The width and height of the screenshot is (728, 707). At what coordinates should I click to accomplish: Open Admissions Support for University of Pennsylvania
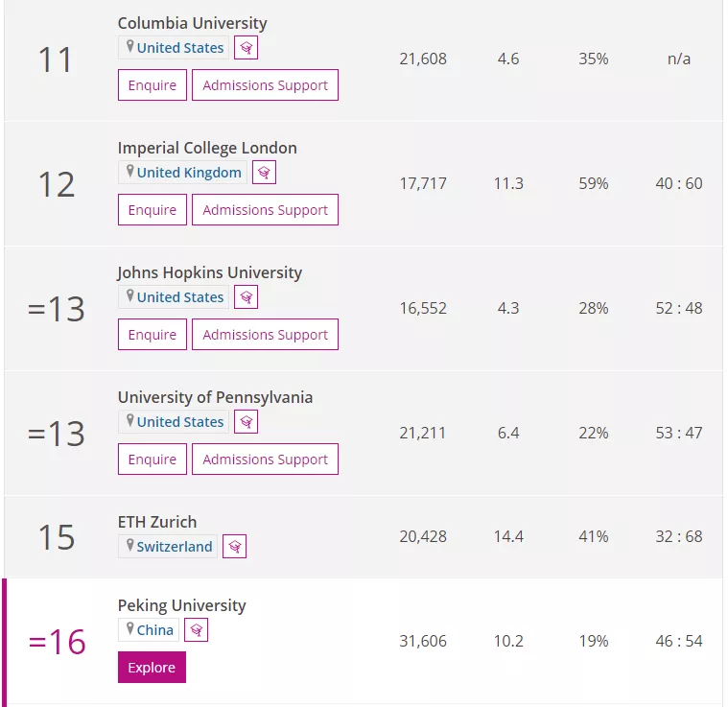click(x=265, y=460)
